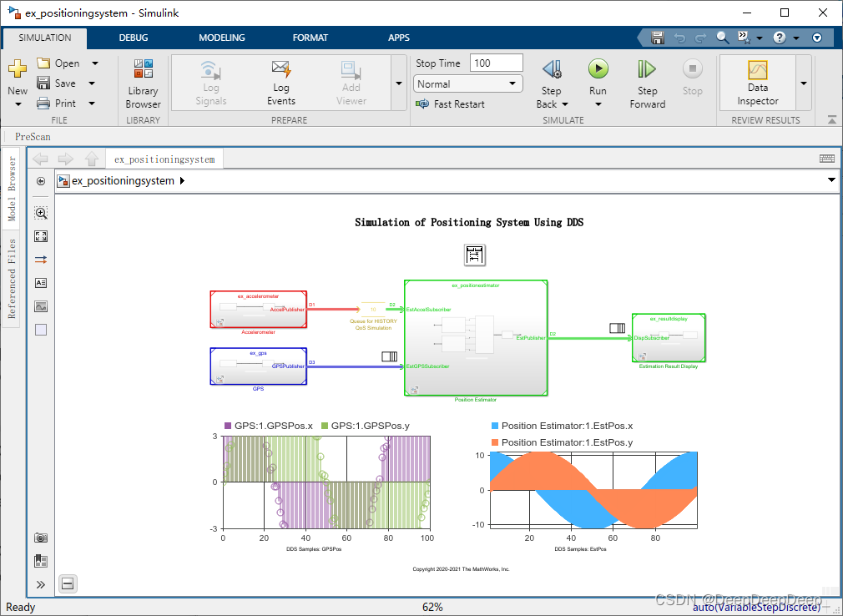Viewport: 843px width, 616px height.
Task: Switch to the MODELING tab
Action: coord(221,38)
